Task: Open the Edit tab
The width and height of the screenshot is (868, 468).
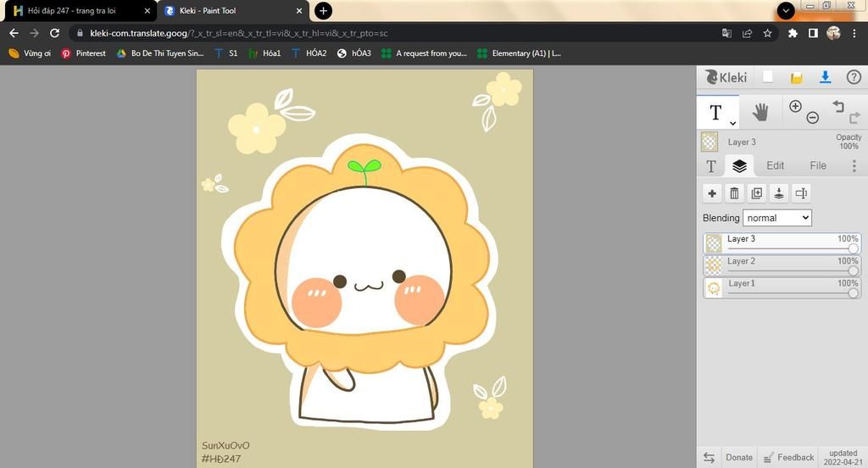Action: coord(775,165)
